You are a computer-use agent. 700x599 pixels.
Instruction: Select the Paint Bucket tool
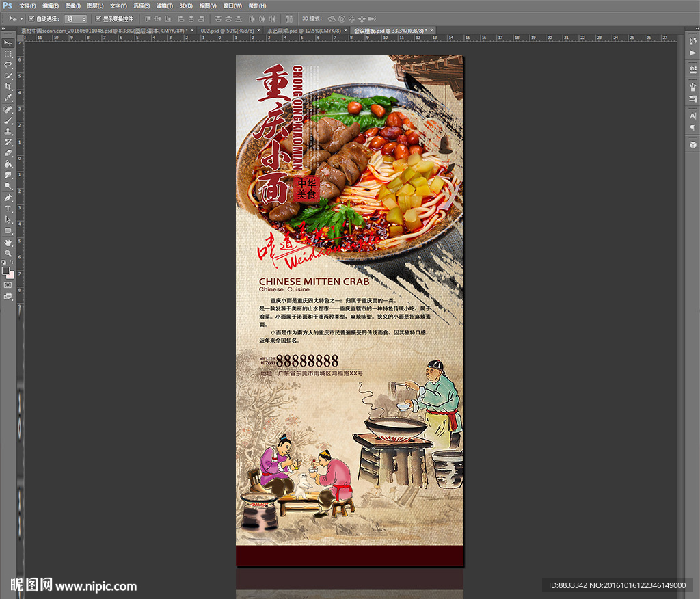8,164
